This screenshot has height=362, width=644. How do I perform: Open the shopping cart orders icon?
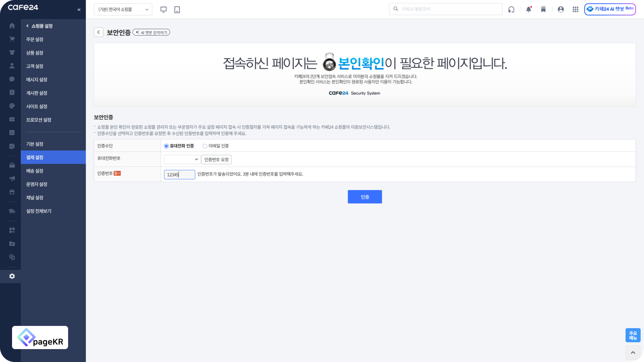pos(12,39)
